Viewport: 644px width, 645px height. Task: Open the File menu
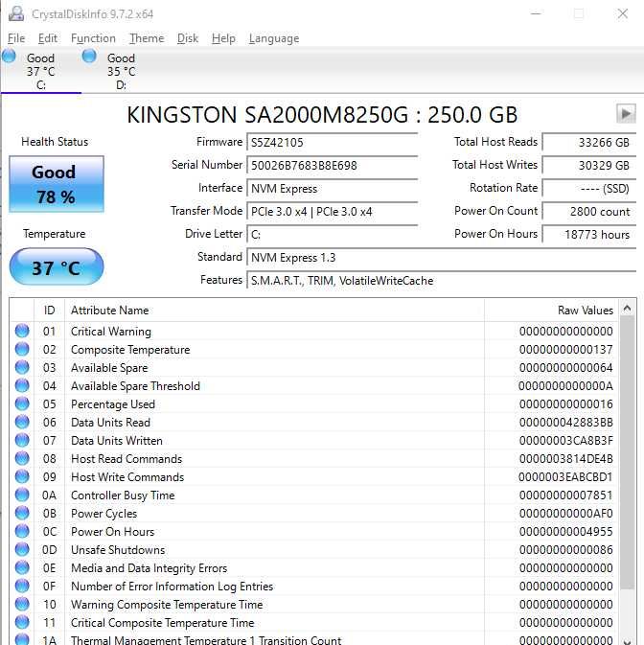click(16, 38)
